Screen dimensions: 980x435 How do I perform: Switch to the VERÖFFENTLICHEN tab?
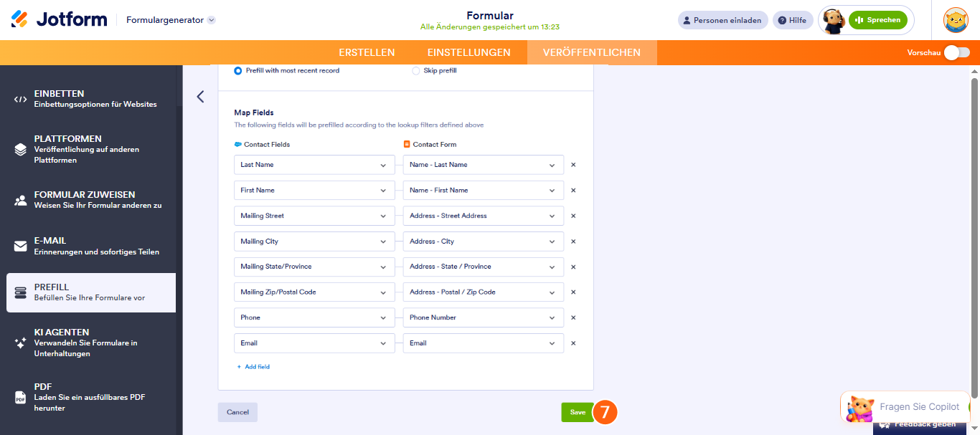(x=592, y=52)
